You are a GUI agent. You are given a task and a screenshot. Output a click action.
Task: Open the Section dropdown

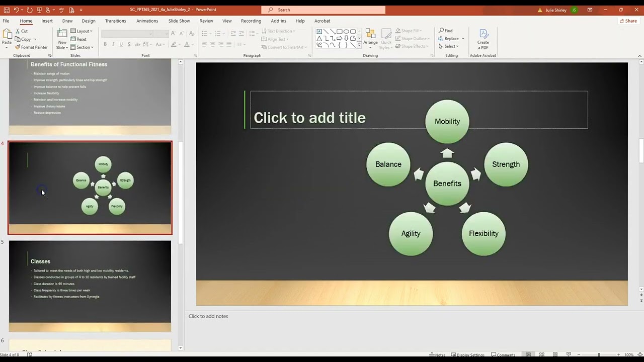tap(82, 47)
